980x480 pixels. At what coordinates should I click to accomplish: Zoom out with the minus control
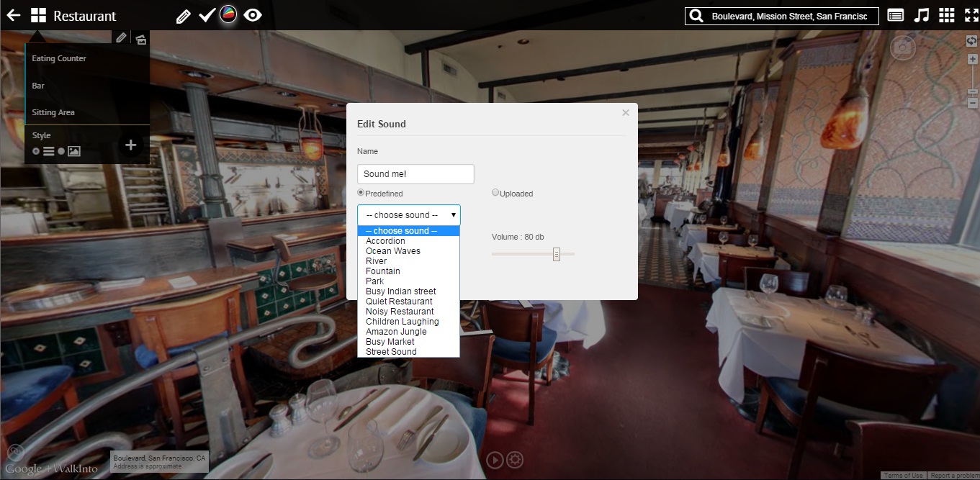click(973, 104)
